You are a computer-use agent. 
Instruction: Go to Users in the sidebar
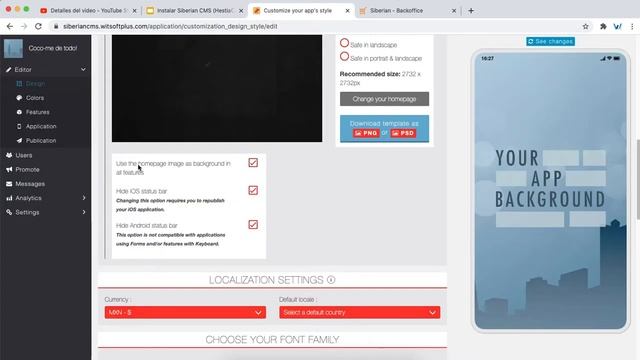tap(24, 156)
